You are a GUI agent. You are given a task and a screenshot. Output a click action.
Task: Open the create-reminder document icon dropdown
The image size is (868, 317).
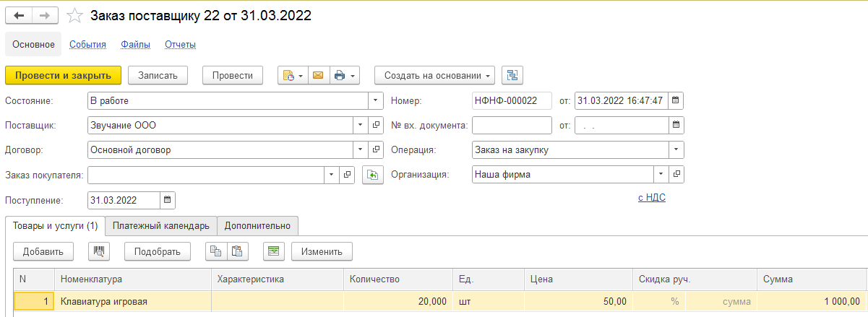[293, 75]
